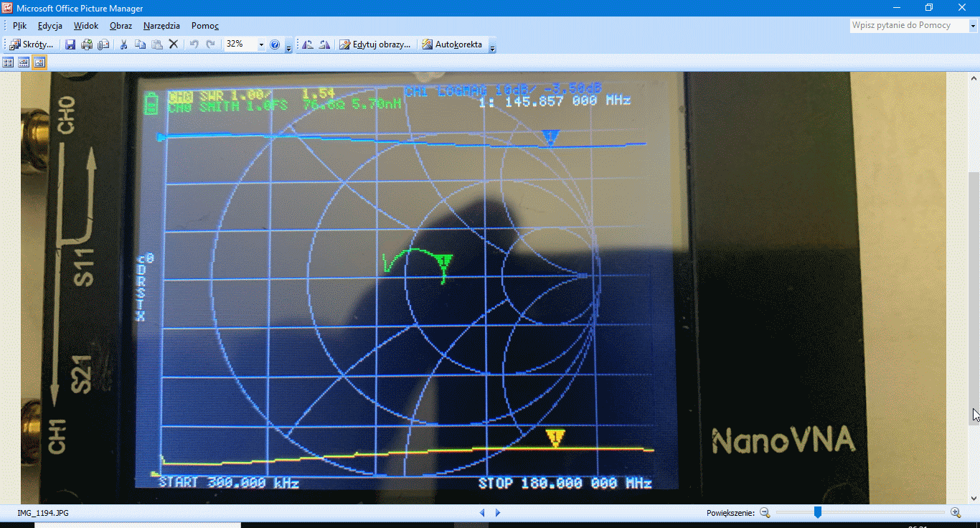Click the Rotate right icon
980x528 pixels.
point(324,44)
